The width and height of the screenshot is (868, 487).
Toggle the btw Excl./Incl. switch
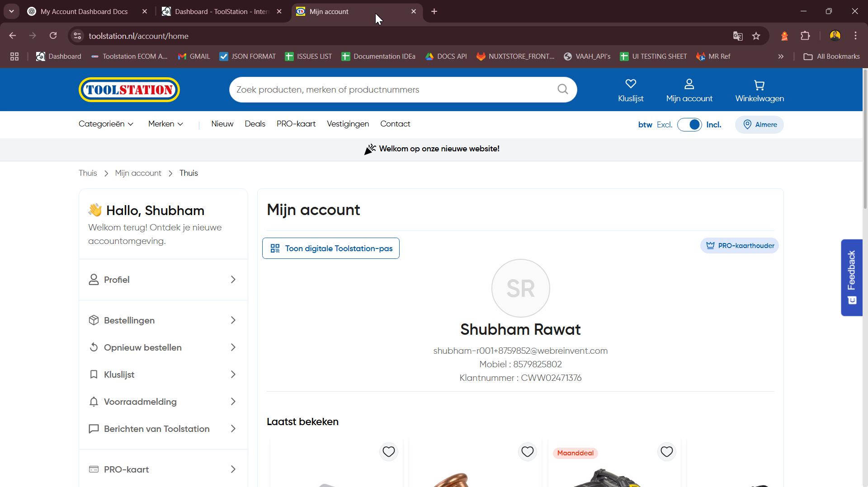pos(689,125)
